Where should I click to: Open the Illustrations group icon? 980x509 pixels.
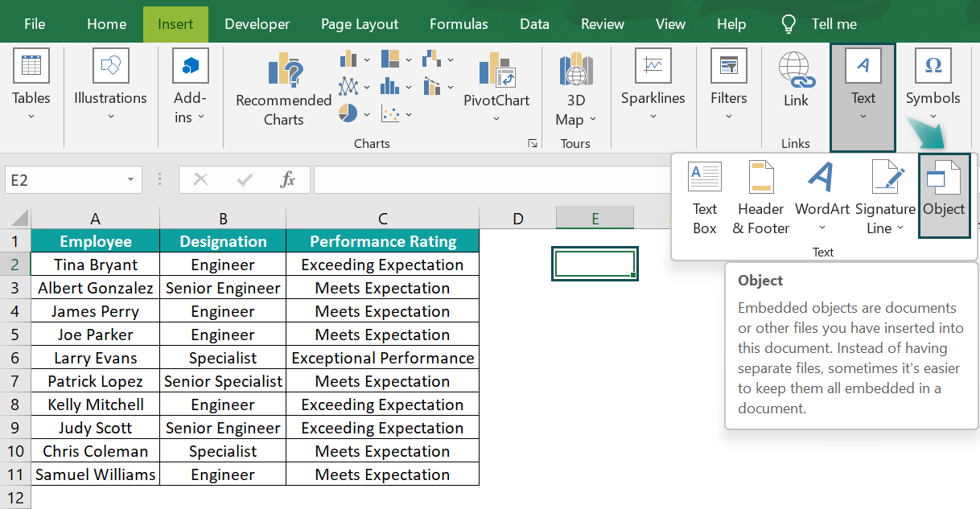click(111, 66)
